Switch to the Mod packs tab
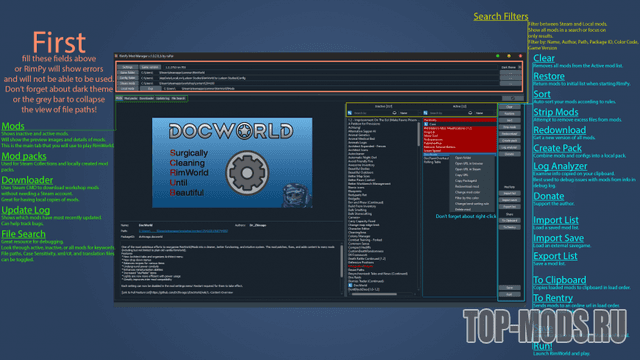The width and height of the screenshot is (640, 360). click(131, 98)
